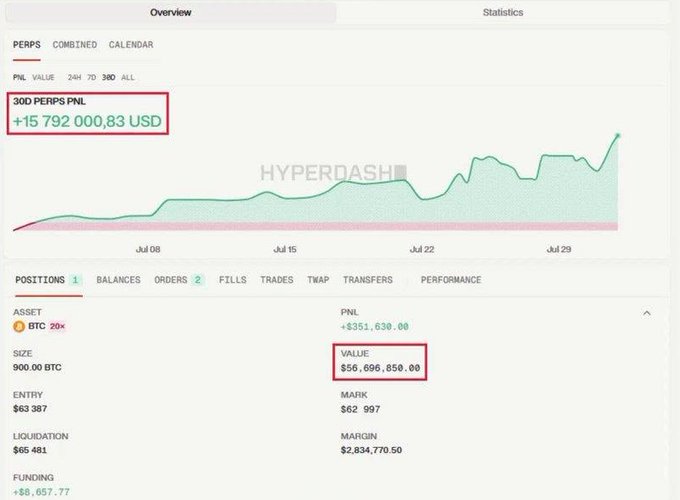Screen dimensions: 680x500
Task: Click the +15 792 000,83 USD PNL value
Action: pos(87,121)
